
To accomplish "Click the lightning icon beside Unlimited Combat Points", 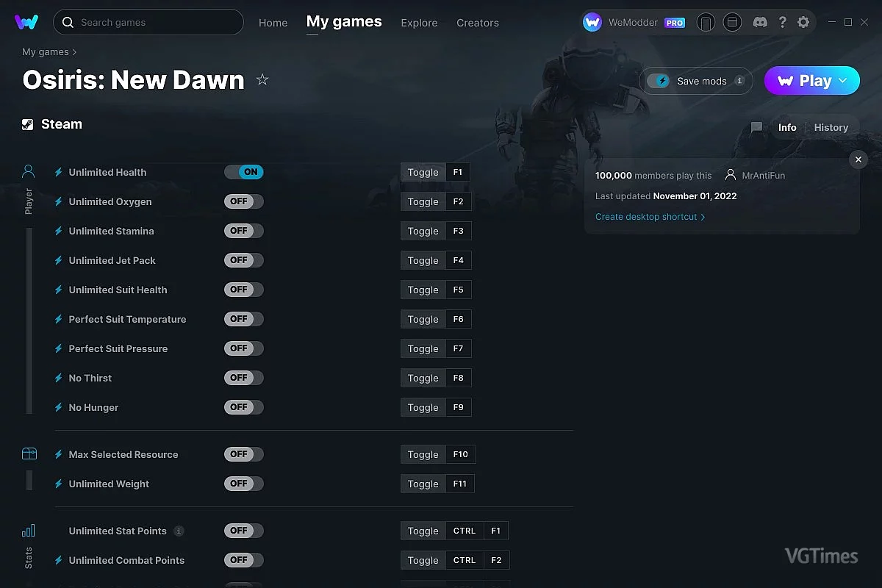I will 59,560.
